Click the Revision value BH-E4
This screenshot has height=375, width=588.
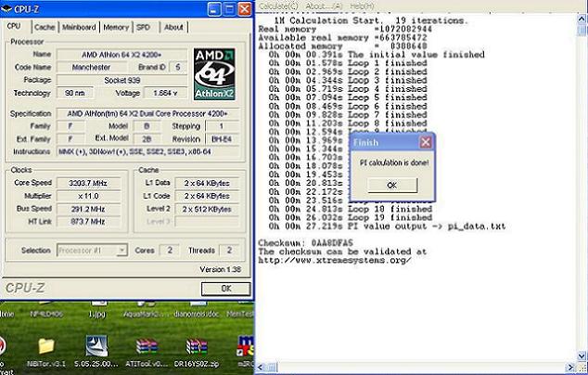point(222,139)
